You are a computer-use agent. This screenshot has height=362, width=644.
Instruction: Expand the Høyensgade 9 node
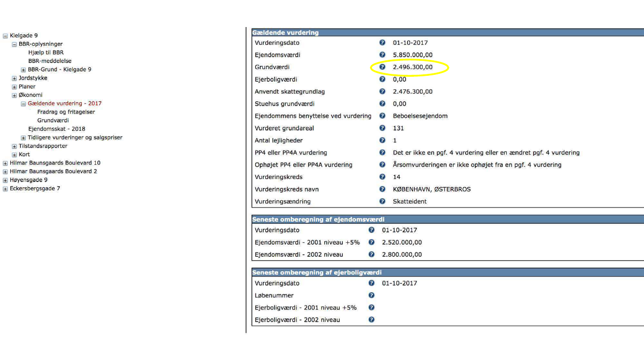tap(5, 180)
